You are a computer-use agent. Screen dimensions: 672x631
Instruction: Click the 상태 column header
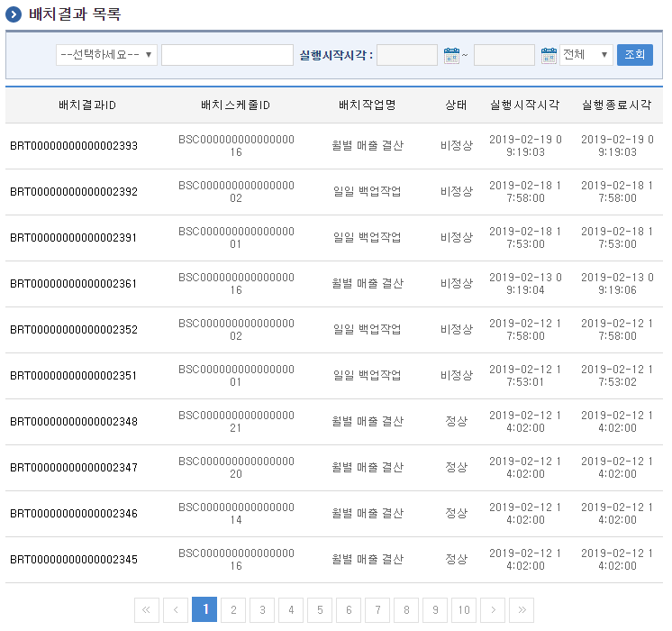tap(456, 105)
